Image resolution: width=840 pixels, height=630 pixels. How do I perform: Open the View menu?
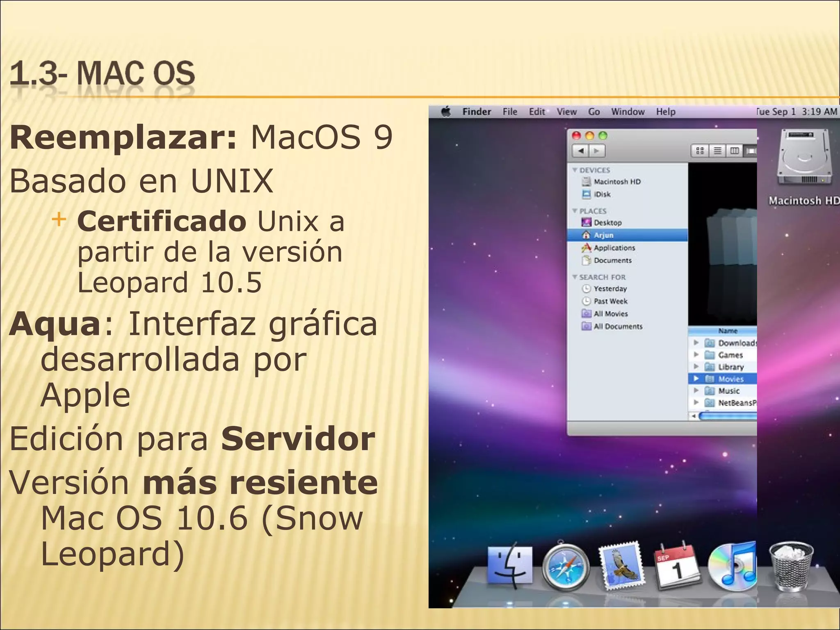click(x=566, y=112)
